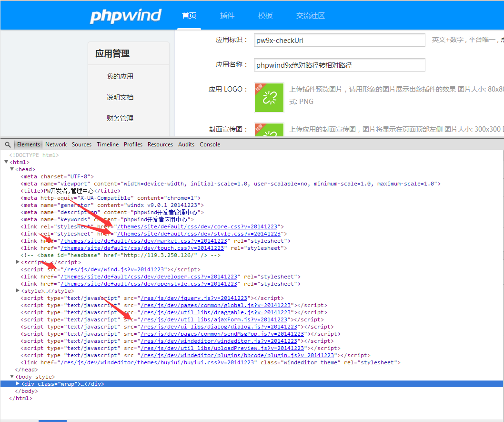Select the commented base headbase line
Image resolution: width=504 pixels, height=422 pixels.
click(x=121, y=255)
